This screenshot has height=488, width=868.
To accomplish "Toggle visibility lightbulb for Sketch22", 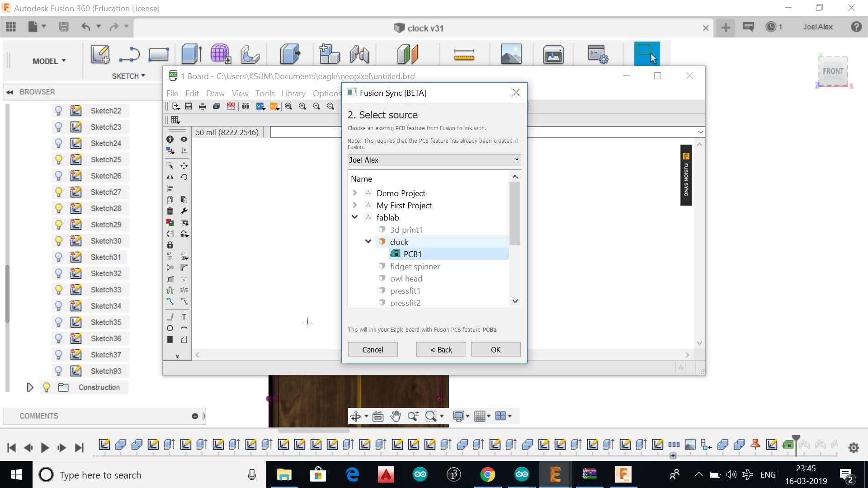I will [x=58, y=111].
